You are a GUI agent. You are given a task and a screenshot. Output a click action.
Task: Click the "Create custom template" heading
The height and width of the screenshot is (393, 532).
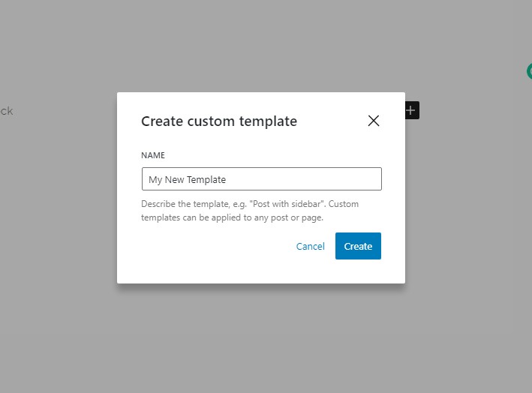pos(219,121)
